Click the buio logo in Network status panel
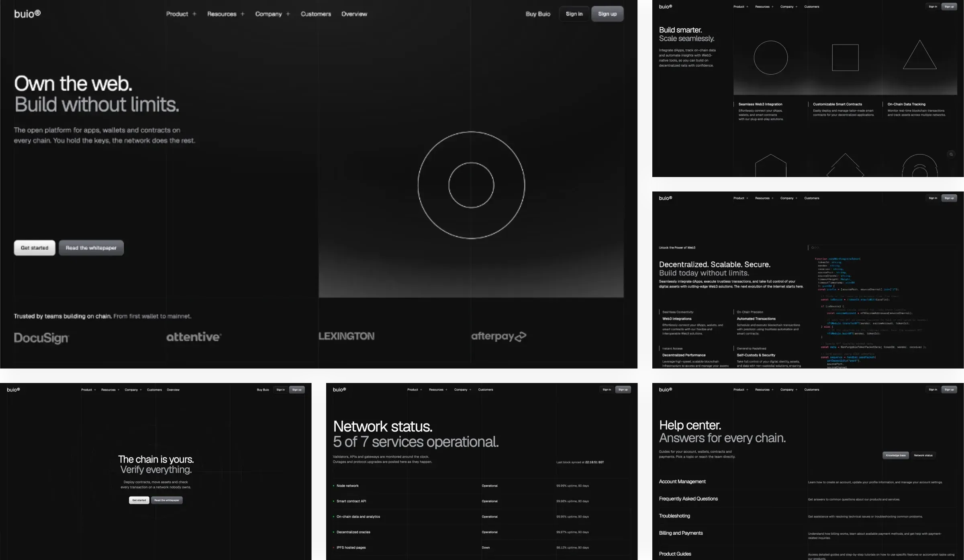The width and height of the screenshot is (964, 560). (339, 389)
